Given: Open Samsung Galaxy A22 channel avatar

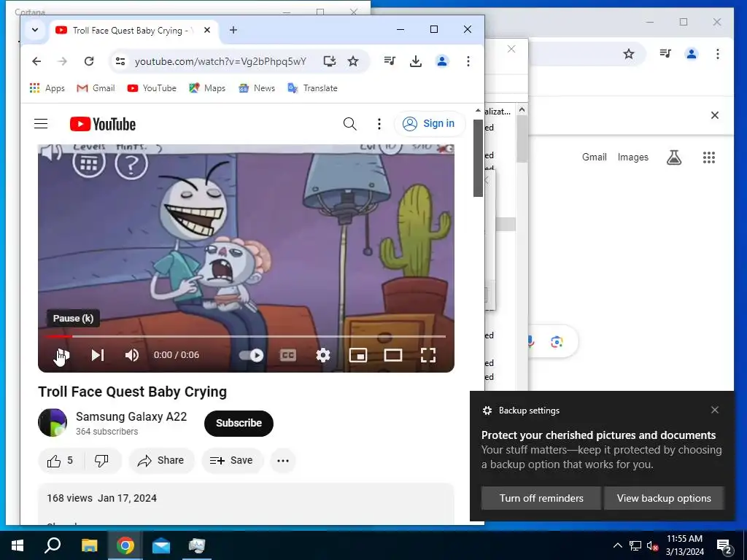Looking at the screenshot, I should click(x=53, y=422).
